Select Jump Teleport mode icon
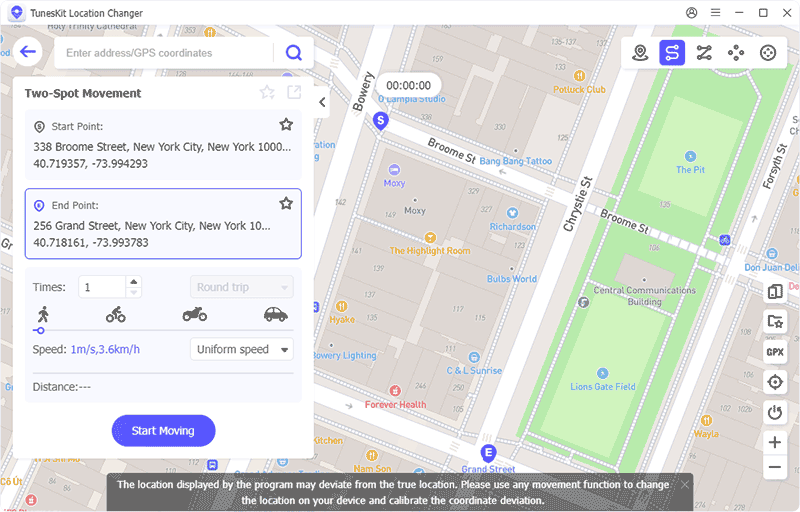Viewport: 800px width, 512px height. (x=736, y=53)
